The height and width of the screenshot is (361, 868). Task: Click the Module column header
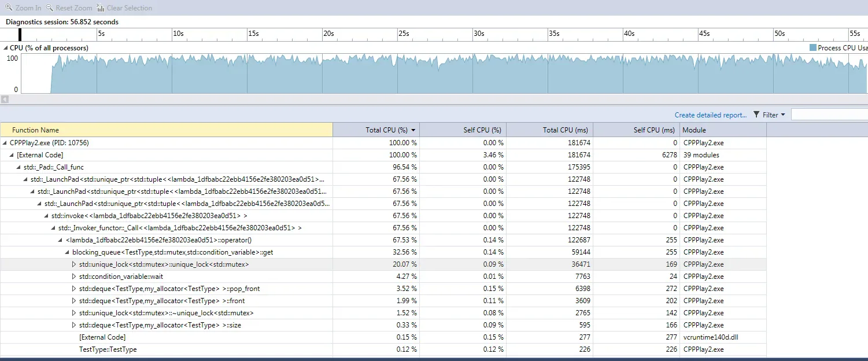tap(723, 130)
